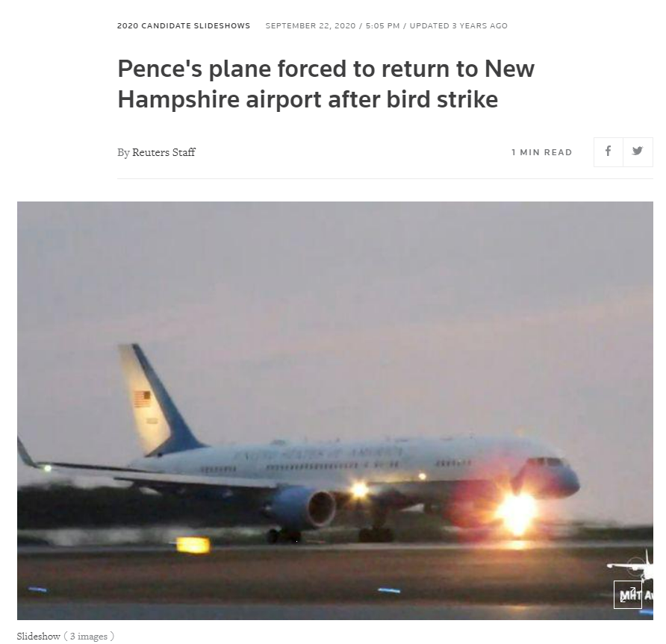The image size is (666, 644).
Task: Click the American flag on plane's tail
Action: (143, 398)
